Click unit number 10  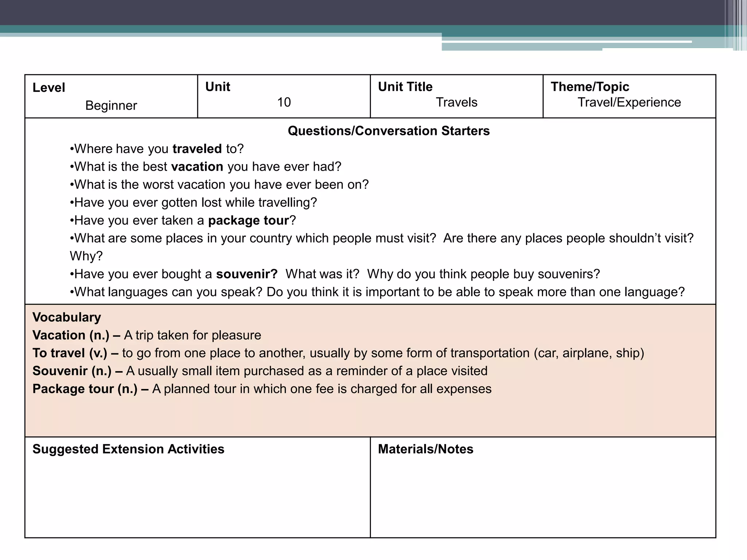[284, 102]
